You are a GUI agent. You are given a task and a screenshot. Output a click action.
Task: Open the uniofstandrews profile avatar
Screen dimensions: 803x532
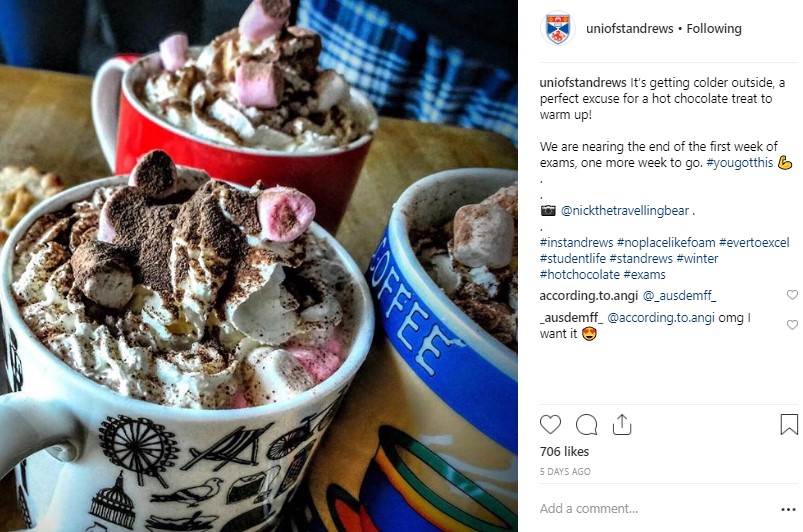(558, 28)
